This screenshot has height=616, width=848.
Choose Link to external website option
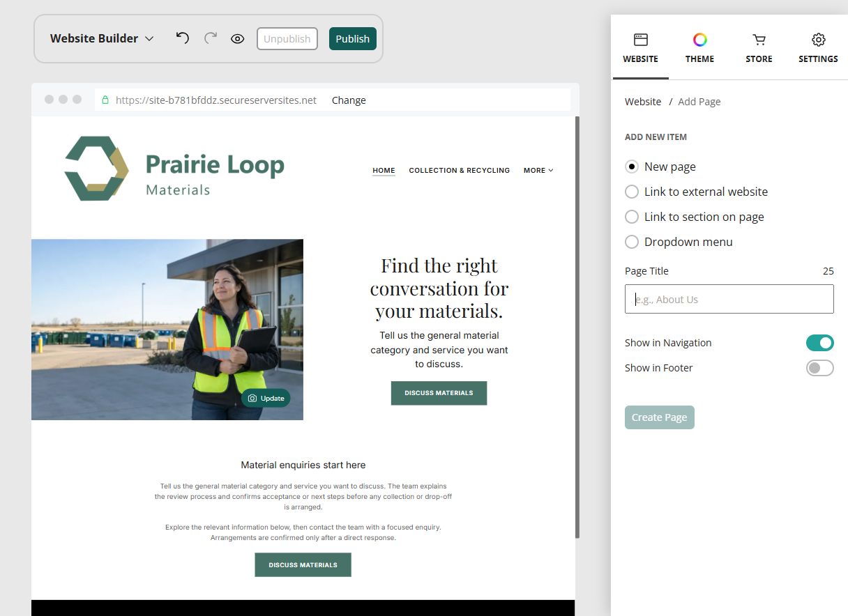[x=632, y=192]
